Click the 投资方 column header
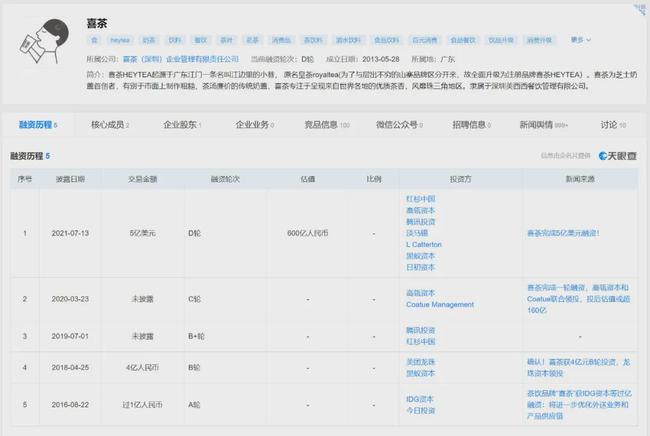650x436 pixels. point(461,179)
